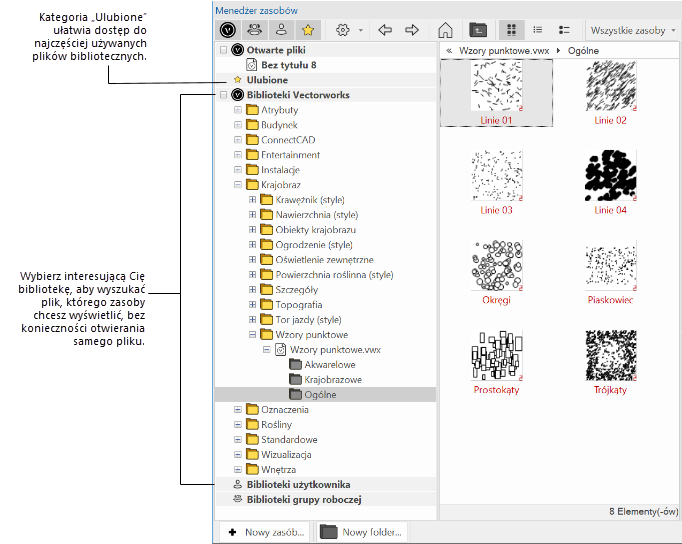Open the gear settings menu
Viewport: 682px width, 544px height.
343,30
